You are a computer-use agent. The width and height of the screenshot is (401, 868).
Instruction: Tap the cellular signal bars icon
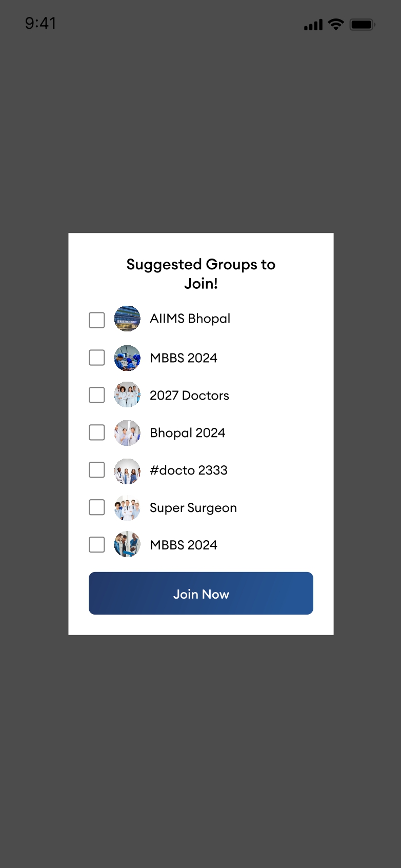click(313, 25)
